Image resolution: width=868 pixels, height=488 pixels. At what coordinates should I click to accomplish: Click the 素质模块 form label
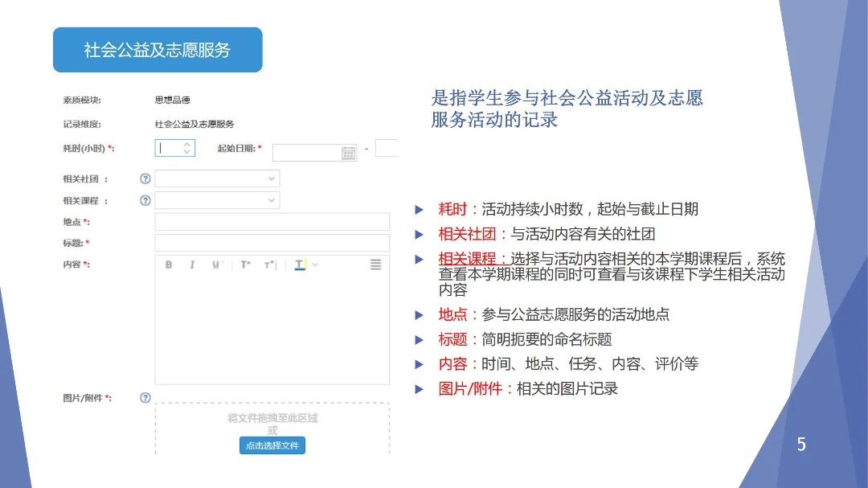pyautogui.click(x=82, y=100)
